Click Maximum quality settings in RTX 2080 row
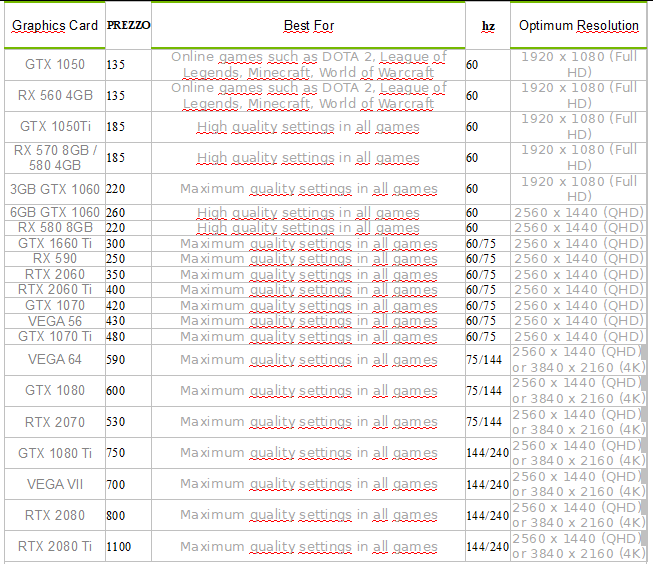Image resolution: width=653 pixels, height=564 pixels. (x=309, y=515)
